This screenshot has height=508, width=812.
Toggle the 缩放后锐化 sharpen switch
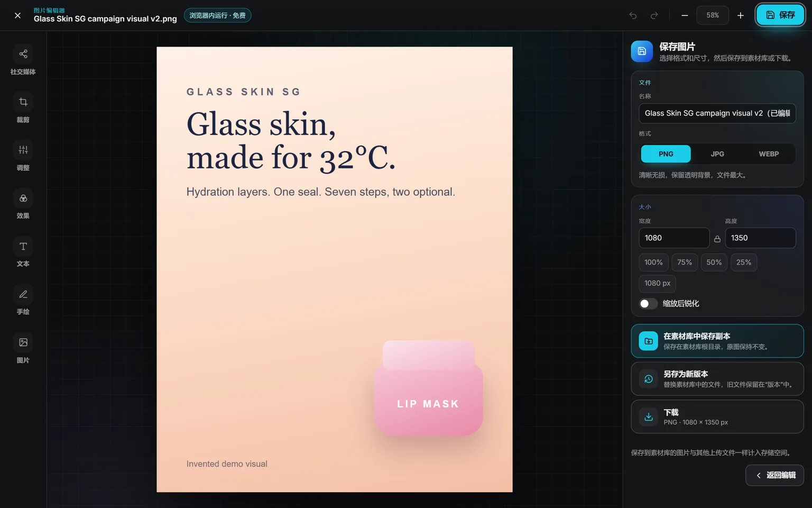(648, 304)
